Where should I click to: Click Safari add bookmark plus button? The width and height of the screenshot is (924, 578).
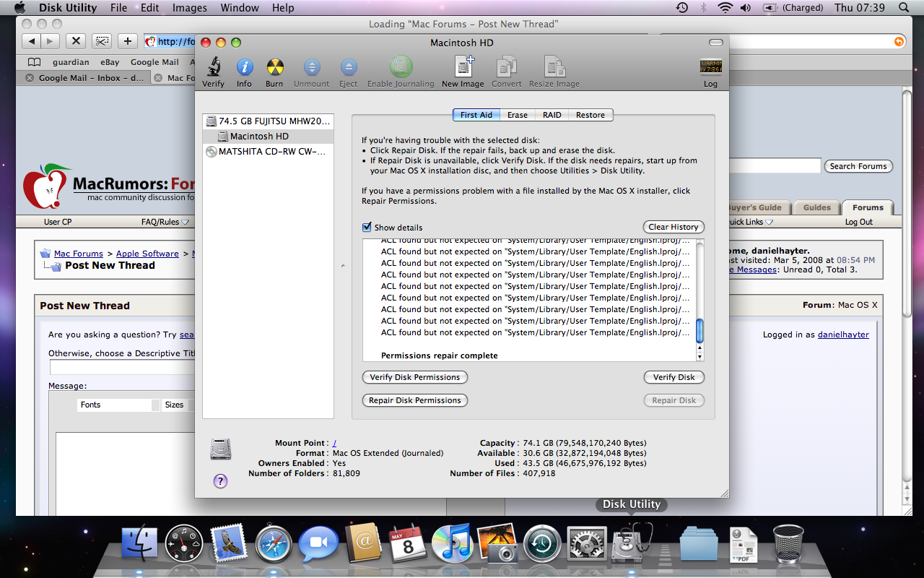127,41
